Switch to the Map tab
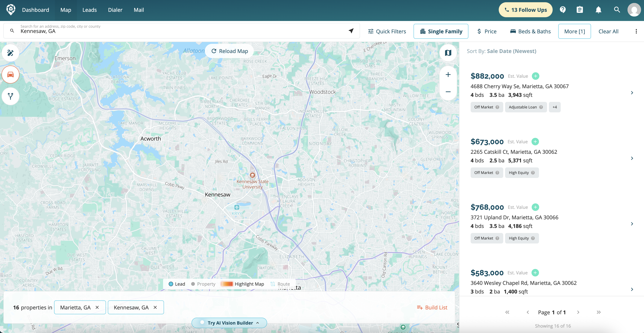 pyautogui.click(x=66, y=10)
